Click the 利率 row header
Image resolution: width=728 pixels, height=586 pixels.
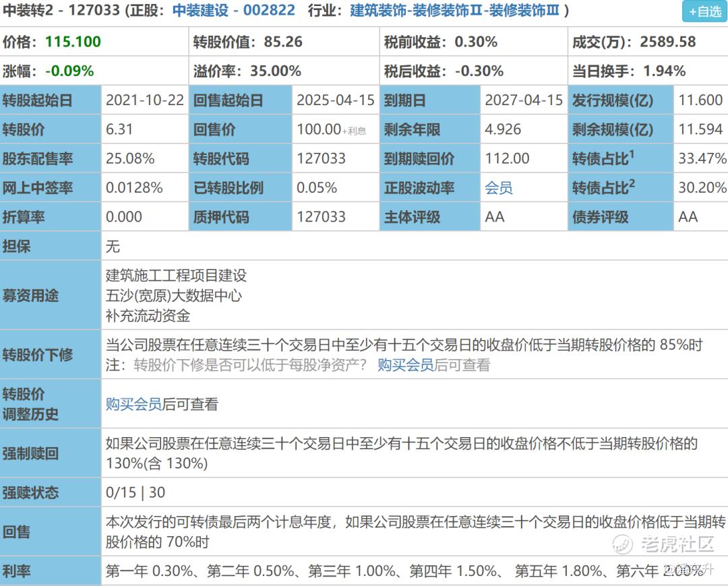(51, 571)
